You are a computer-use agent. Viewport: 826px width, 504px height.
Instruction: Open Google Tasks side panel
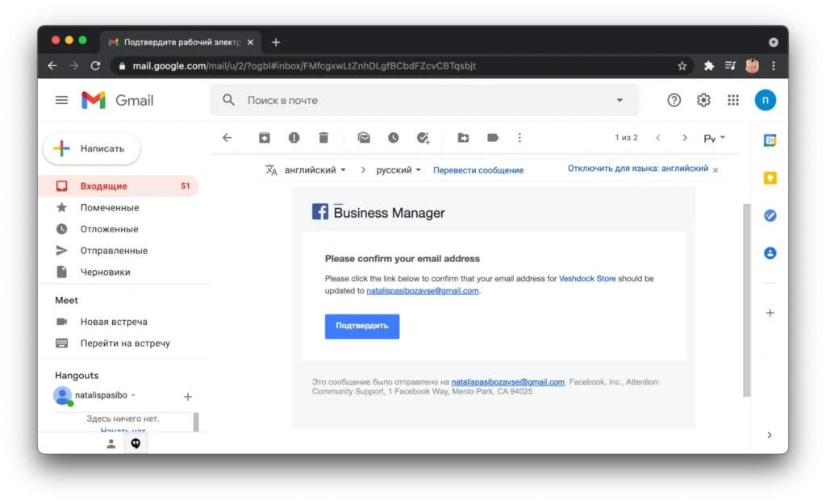[x=770, y=215]
